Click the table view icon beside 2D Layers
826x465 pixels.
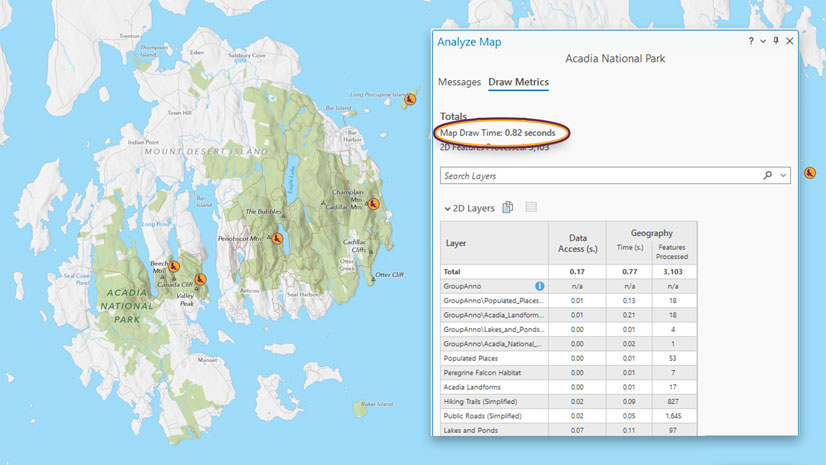pyautogui.click(x=531, y=207)
